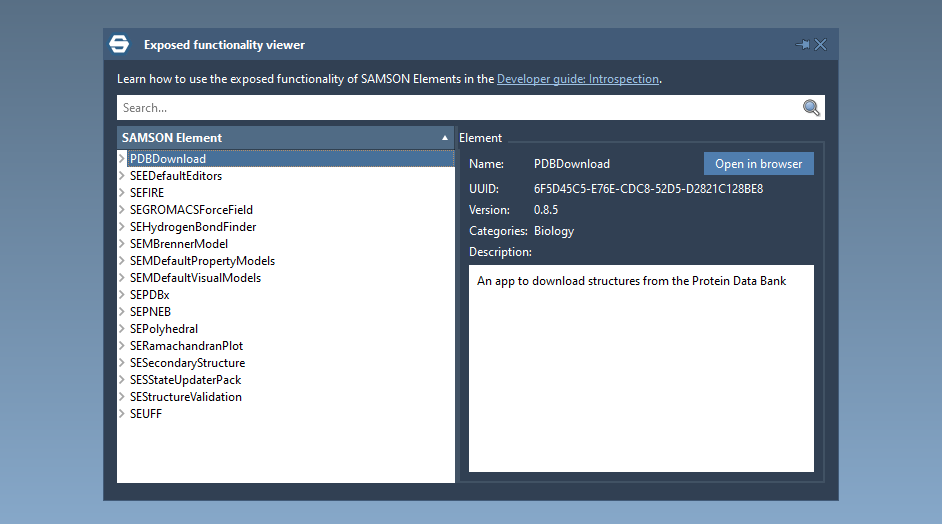Click the description text box
942x524 pixels.
640,368
